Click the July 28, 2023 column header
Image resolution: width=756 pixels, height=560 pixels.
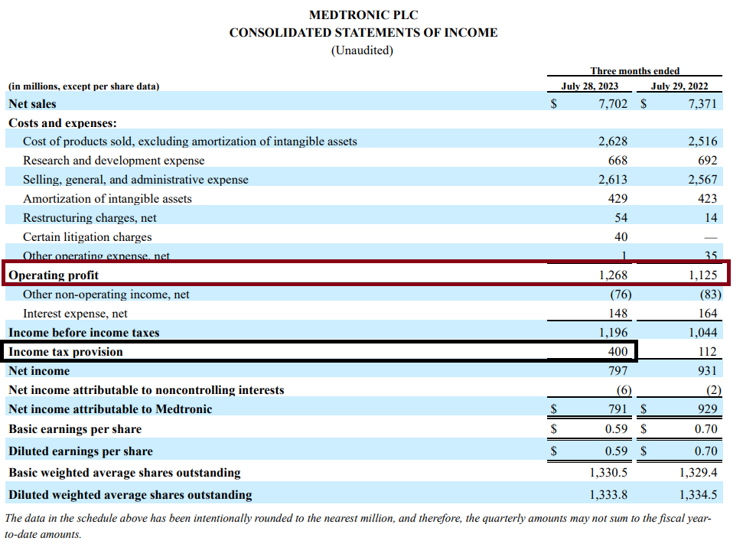coord(589,86)
